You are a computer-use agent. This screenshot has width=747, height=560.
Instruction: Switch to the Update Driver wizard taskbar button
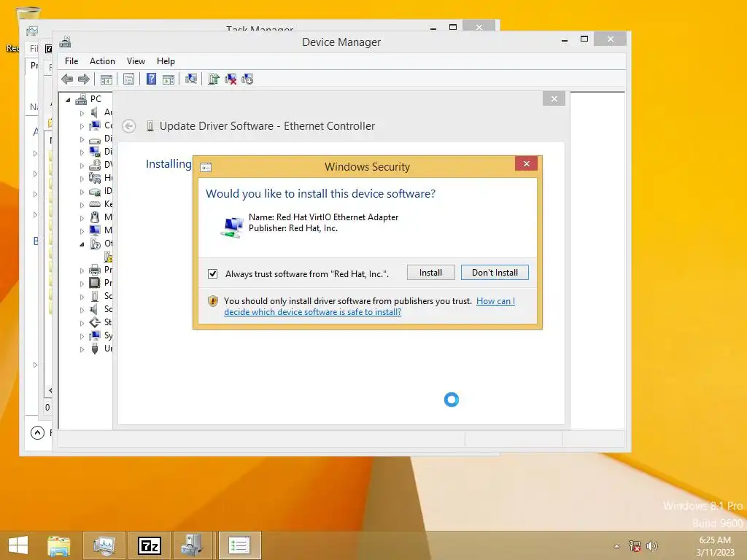click(239, 545)
